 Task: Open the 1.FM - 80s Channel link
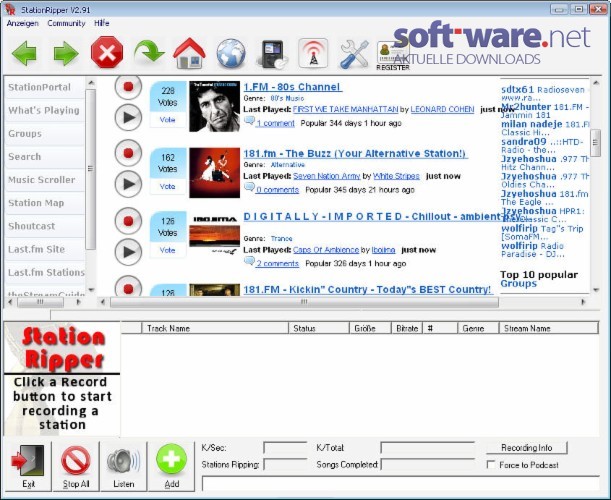click(292, 87)
